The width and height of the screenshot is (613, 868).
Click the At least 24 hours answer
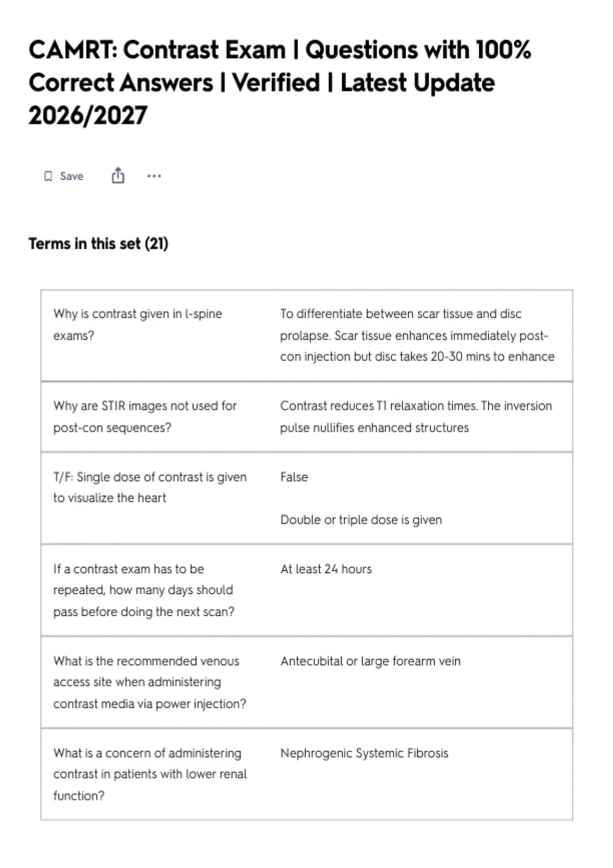(326, 569)
